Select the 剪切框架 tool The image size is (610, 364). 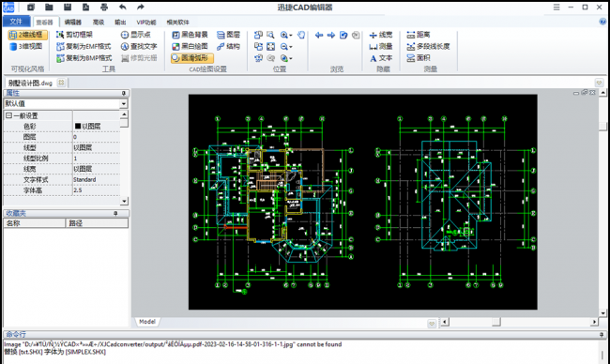pos(75,35)
